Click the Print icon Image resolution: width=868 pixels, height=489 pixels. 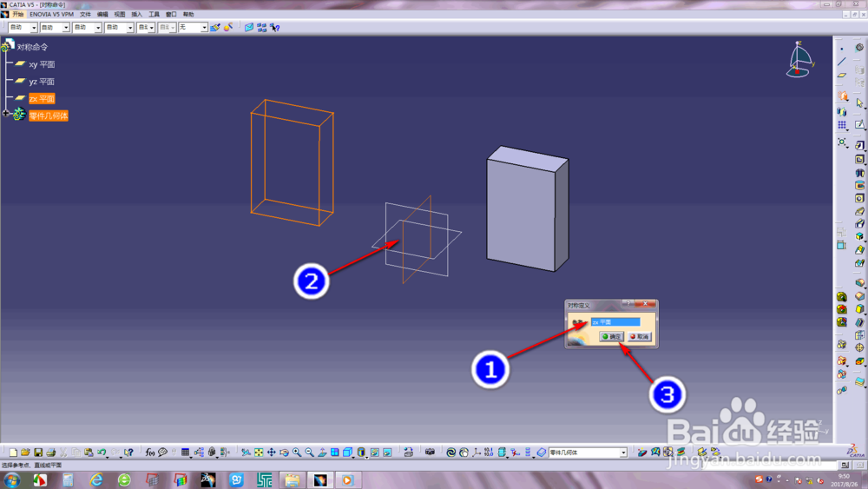(x=51, y=453)
